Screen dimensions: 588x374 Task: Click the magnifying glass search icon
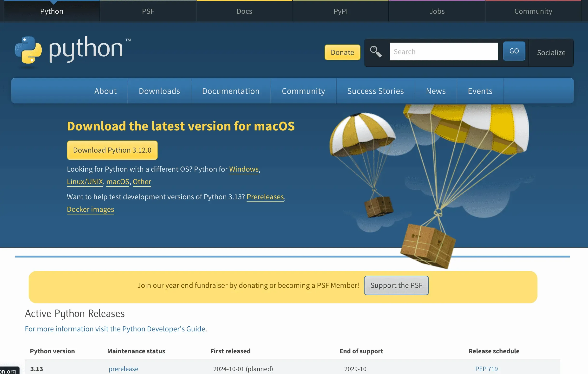(375, 52)
